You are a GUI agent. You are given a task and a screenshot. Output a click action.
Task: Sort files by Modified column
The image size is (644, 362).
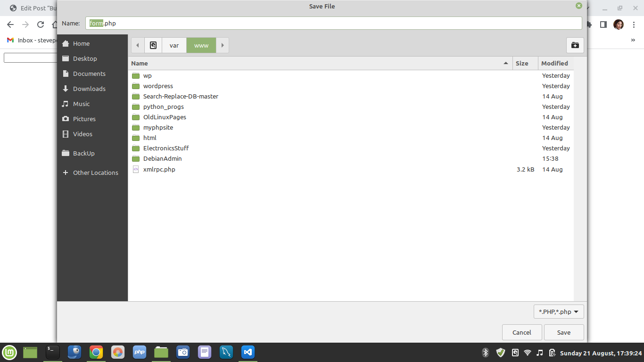555,63
